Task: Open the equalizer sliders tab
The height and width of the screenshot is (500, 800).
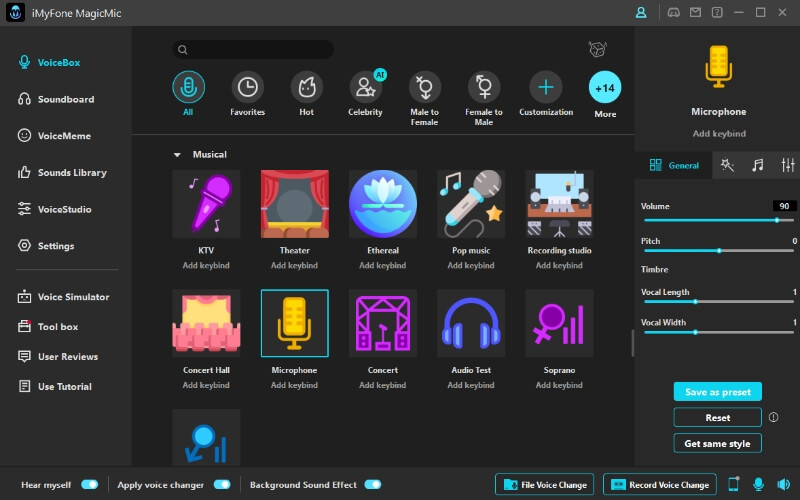Action: [788, 165]
